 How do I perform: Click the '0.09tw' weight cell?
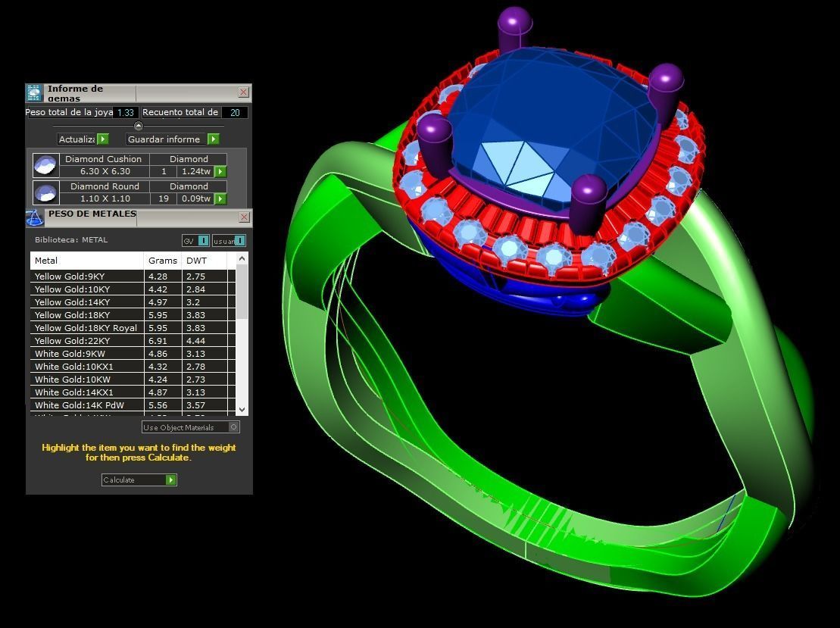[x=196, y=198]
